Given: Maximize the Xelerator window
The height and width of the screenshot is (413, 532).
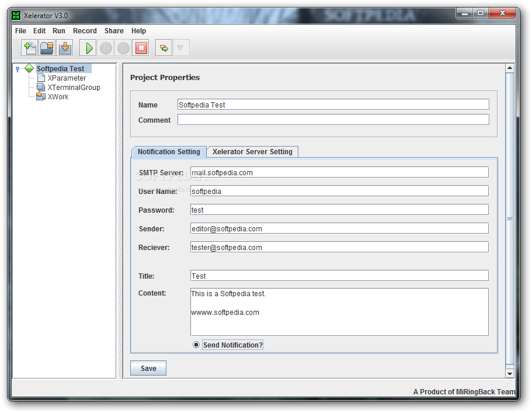Looking at the screenshot, I should (481, 13).
